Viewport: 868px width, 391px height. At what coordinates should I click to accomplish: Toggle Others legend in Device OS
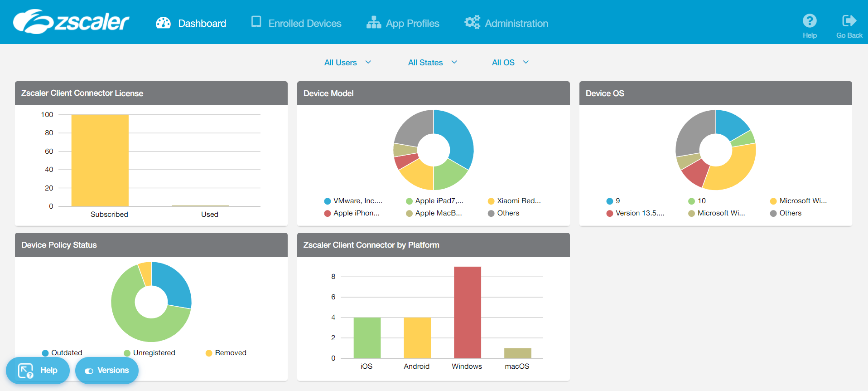point(786,213)
